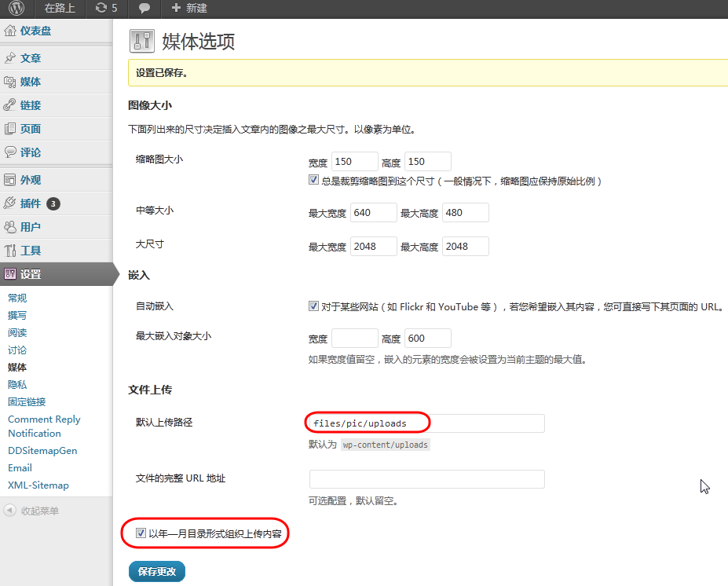
Task: Click the 保存更改 save changes button
Action: (157, 571)
